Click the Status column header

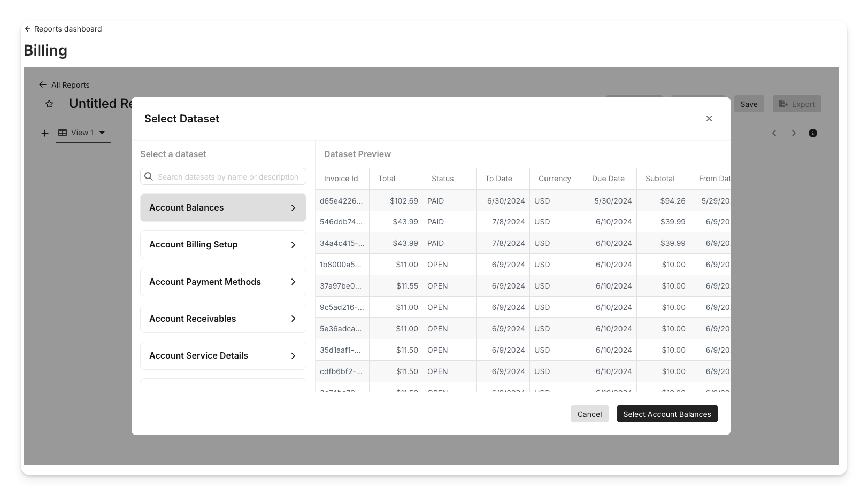[x=442, y=179]
